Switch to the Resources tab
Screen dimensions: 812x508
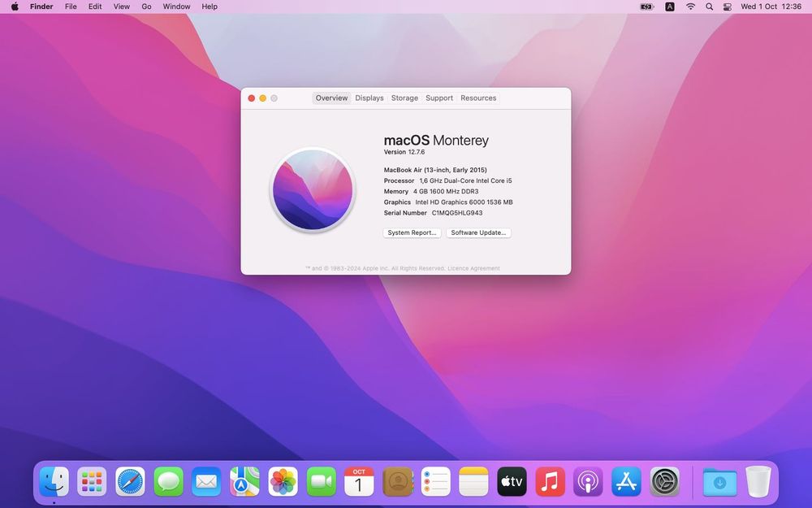point(478,98)
